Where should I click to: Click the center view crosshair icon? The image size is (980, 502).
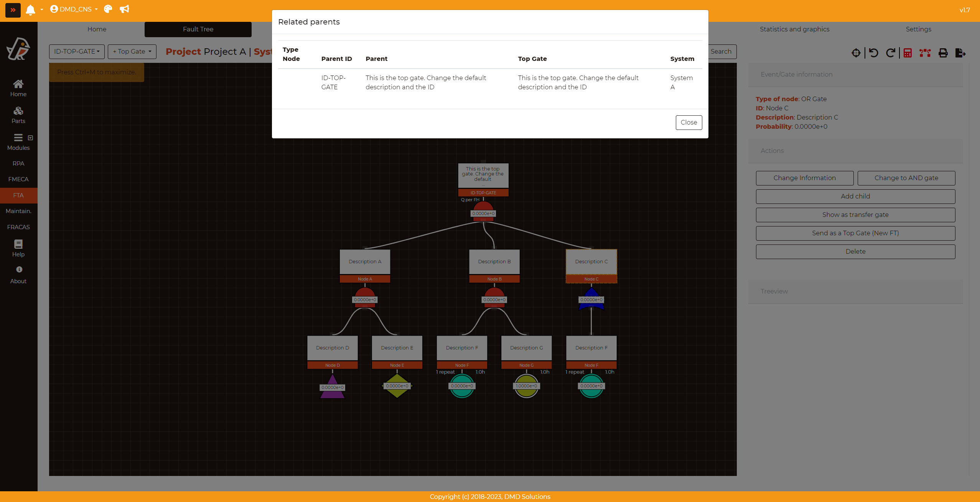856,53
